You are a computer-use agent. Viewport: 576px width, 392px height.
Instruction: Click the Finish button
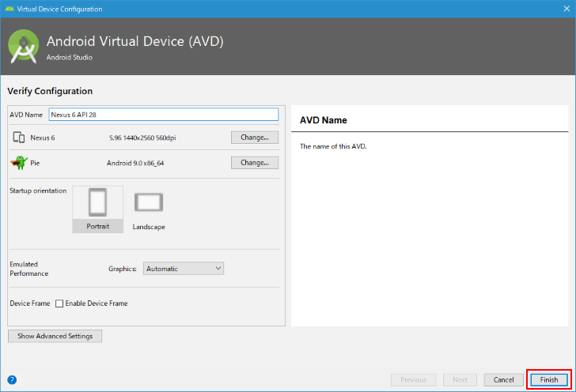click(549, 380)
